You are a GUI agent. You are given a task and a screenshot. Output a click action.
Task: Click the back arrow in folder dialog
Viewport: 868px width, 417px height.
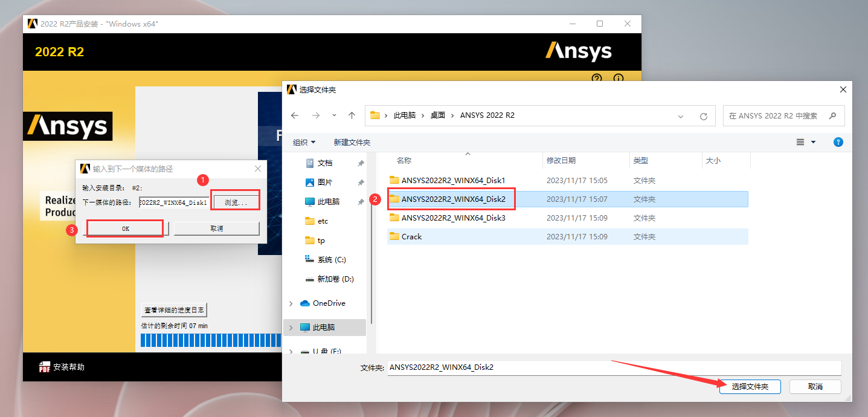295,115
